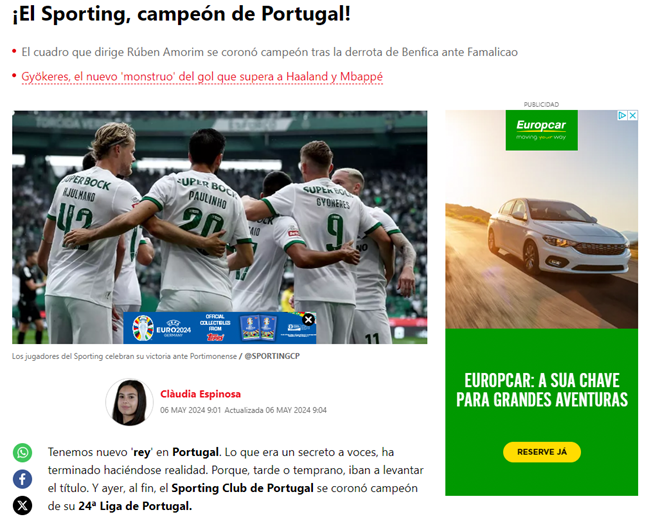Click the @SPORTINGCP photo credit
The width and height of the screenshot is (651, 519).
tap(272, 356)
